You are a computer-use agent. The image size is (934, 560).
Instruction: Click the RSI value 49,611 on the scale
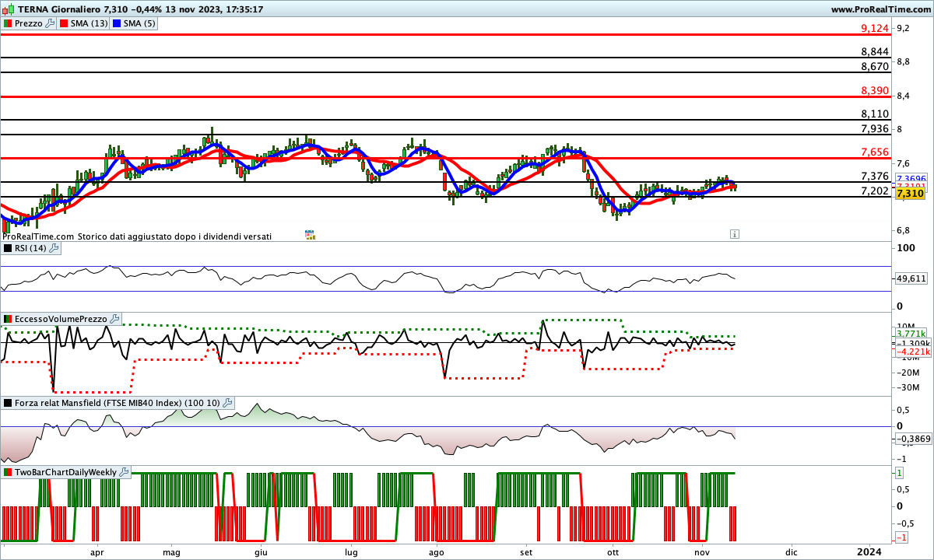tap(911, 278)
